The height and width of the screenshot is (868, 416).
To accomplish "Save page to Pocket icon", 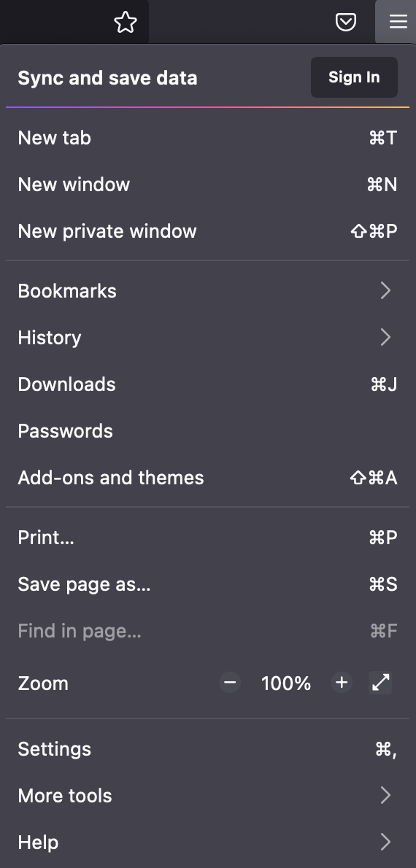I will [x=346, y=22].
